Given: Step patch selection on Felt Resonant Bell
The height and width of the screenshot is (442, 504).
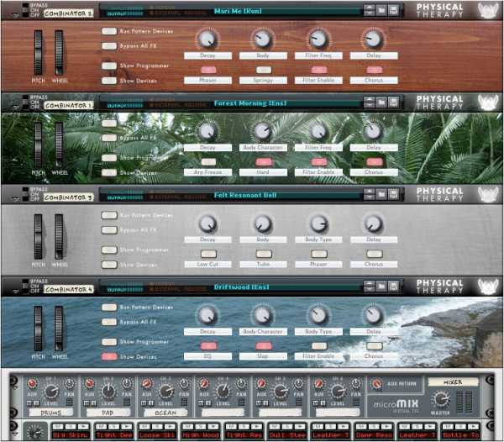Looking at the screenshot, I should pos(370,194).
